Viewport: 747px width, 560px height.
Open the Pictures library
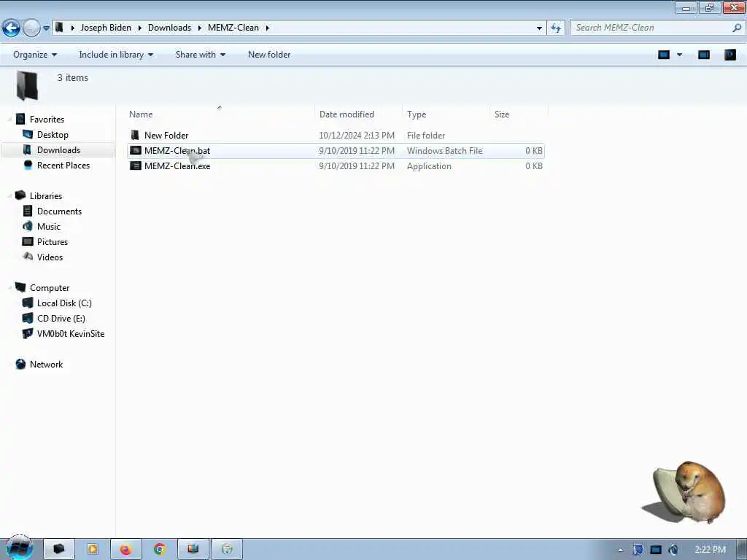pos(53,242)
